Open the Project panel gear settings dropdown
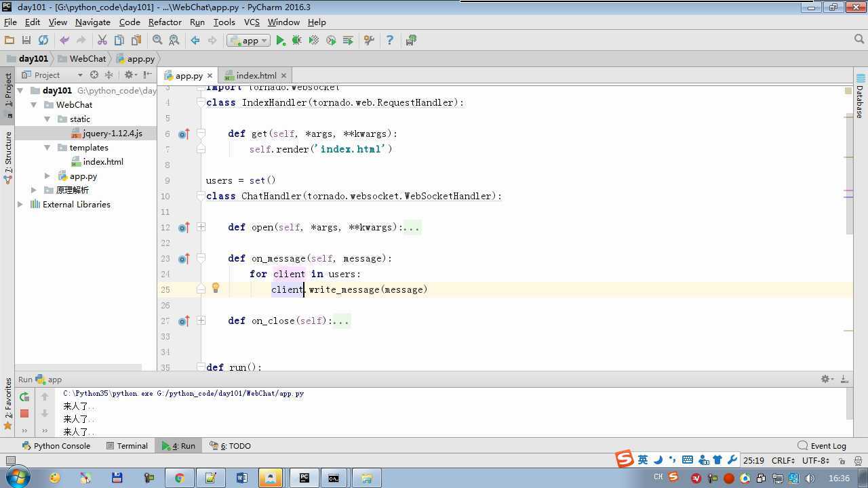 (x=130, y=75)
